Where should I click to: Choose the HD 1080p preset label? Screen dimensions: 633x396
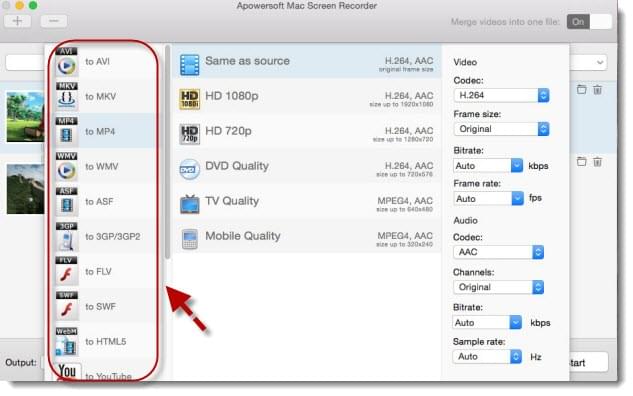pyautogui.click(x=232, y=96)
